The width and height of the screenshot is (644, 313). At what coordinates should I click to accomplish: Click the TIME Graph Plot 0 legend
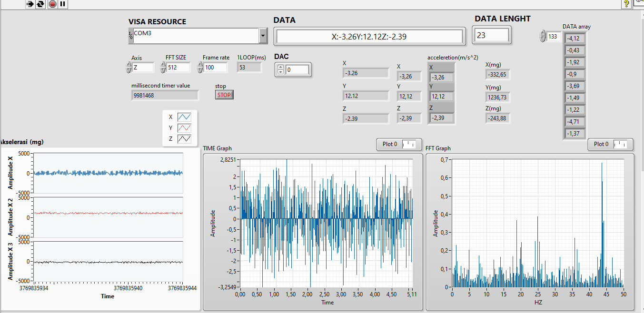pos(399,144)
